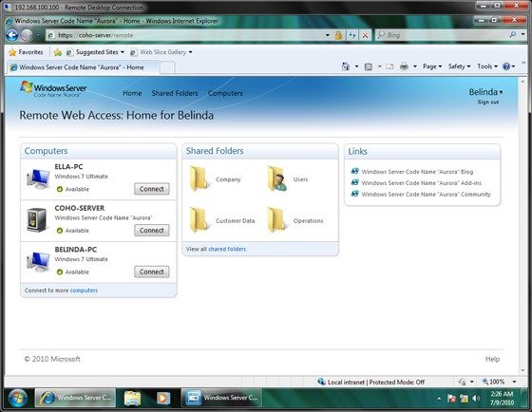
Task: Click the BELINDA-PC computer icon
Action: point(38,261)
